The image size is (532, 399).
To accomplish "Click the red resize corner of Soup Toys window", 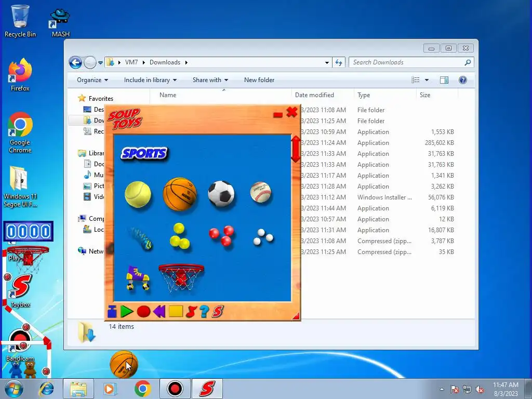I will pyautogui.click(x=296, y=316).
